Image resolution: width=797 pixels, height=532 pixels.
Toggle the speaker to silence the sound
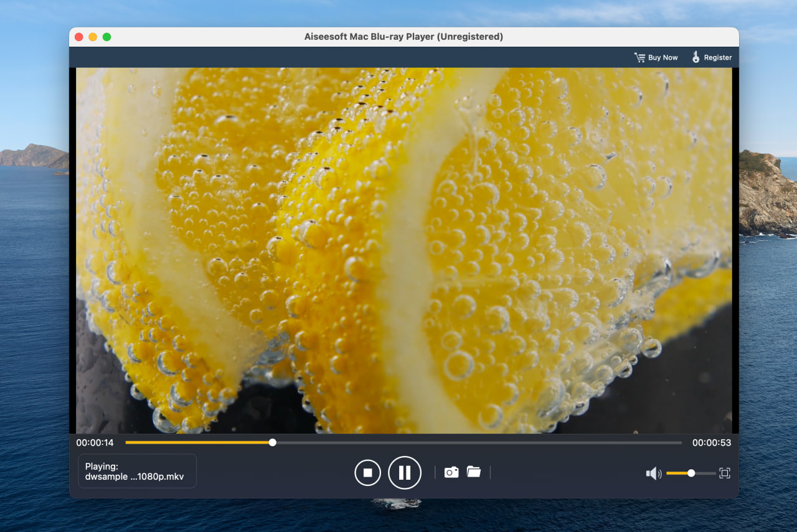pos(653,474)
